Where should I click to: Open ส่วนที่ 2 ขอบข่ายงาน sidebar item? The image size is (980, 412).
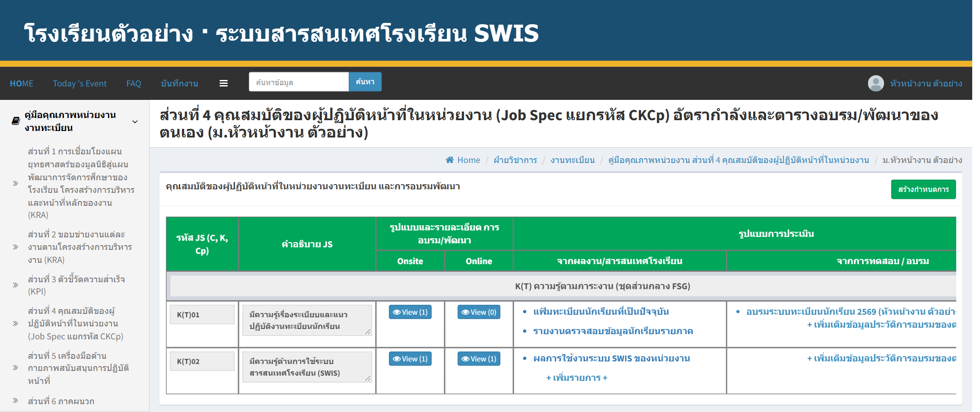pos(80,247)
